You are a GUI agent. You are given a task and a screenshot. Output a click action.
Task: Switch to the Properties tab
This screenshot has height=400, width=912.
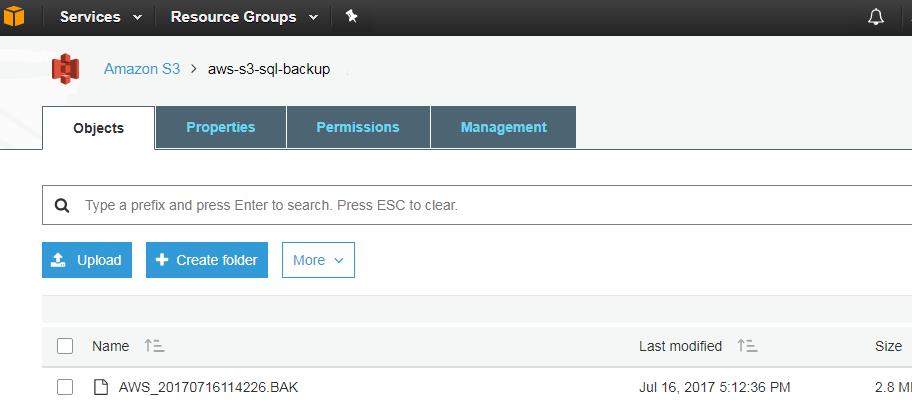(x=220, y=127)
